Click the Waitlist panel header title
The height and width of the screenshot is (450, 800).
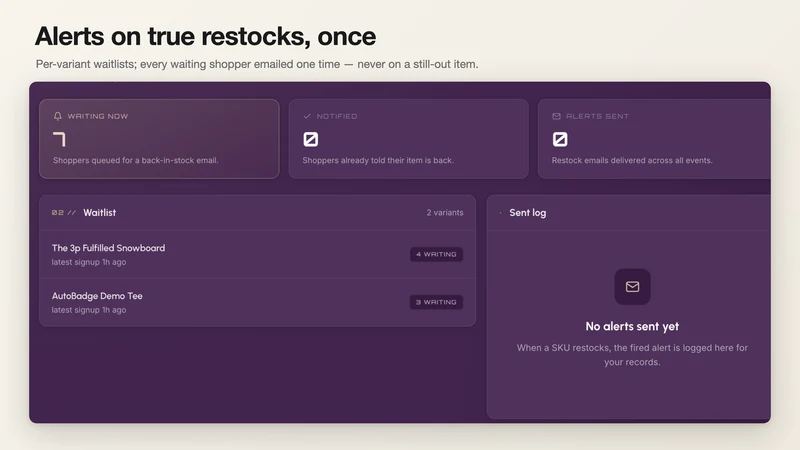[99, 213]
